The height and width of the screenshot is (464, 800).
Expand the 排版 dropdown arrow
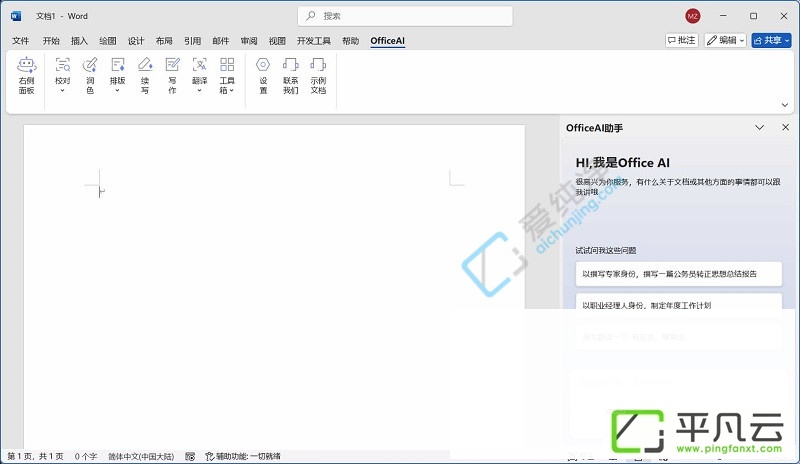117,91
